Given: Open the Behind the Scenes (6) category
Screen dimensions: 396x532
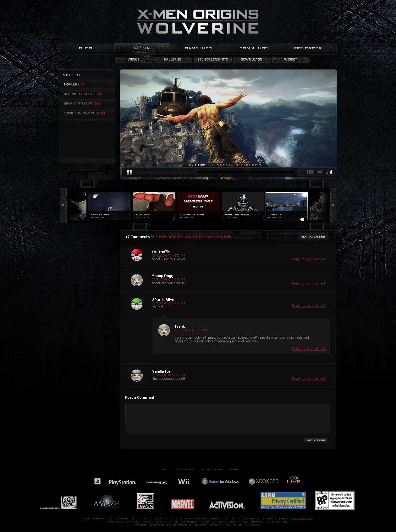Looking at the screenshot, I should (x=87, y=94).
